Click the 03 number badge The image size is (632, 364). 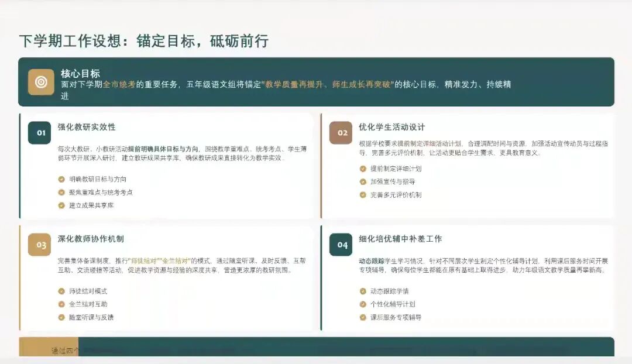40,245
